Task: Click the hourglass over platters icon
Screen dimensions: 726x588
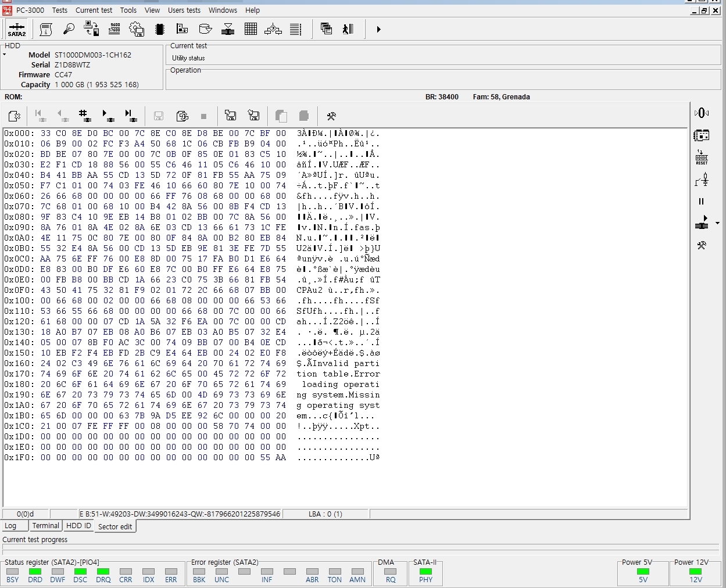Action: click(228, 29)
